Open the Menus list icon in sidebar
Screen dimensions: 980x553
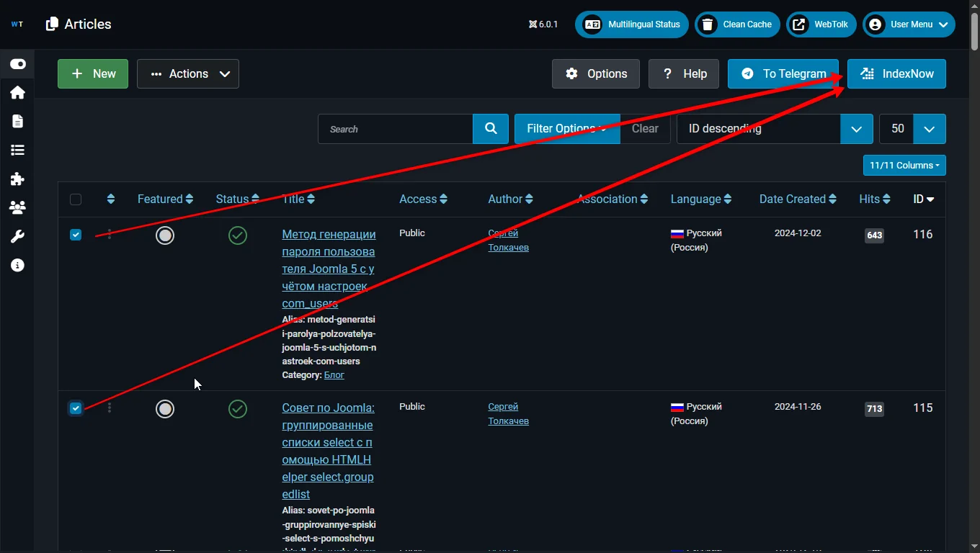point(17,150)
